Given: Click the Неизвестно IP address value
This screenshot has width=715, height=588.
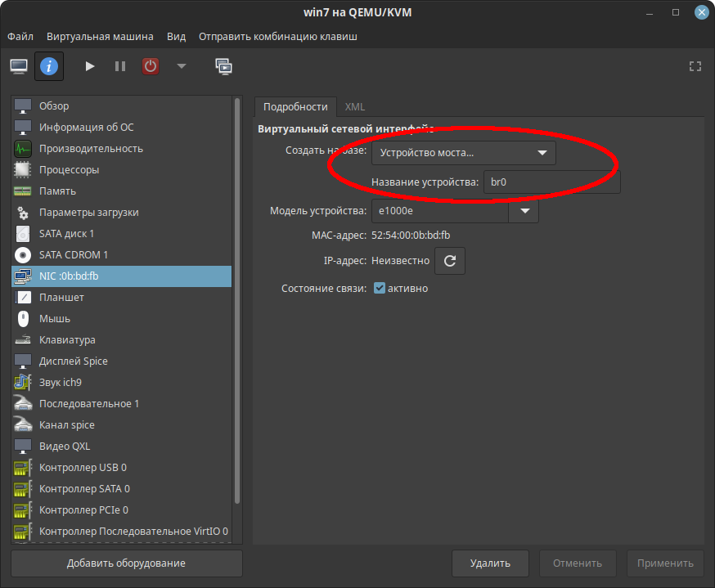Looking at the screenshot, I should 400,261.
